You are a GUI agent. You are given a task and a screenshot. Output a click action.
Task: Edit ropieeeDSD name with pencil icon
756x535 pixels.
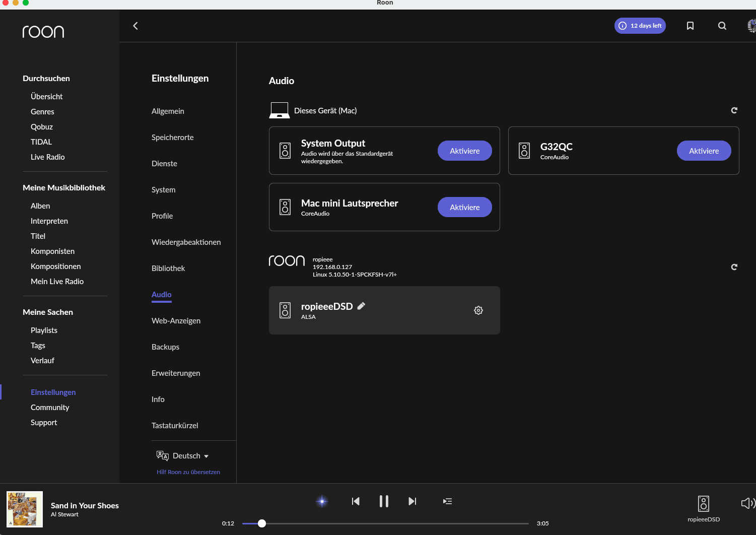coord(361,306)
